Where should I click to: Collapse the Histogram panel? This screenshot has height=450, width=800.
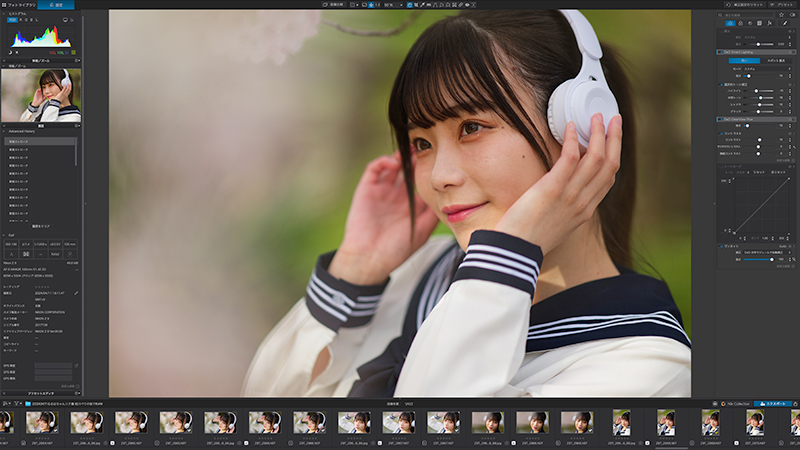pyautogui.click(x=4, y=14)
